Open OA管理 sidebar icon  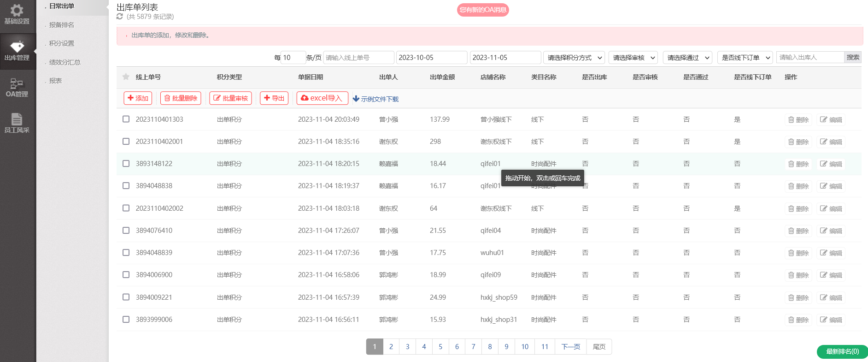17,83
